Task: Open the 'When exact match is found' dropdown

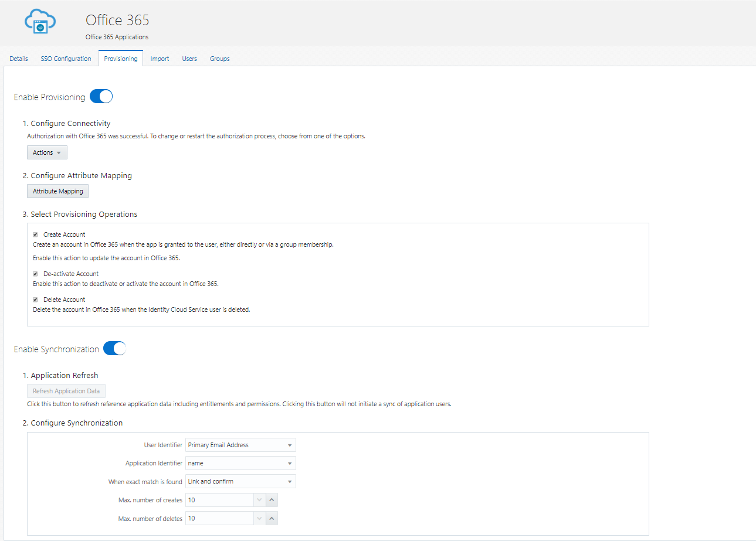Action: pyautogui.click(x=240, y=481)
